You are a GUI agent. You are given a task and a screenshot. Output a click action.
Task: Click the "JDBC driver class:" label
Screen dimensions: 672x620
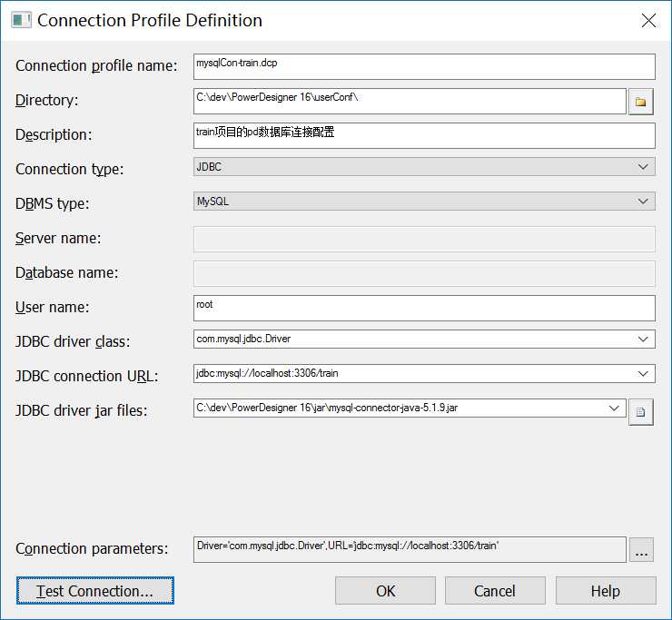pos(73,341)
